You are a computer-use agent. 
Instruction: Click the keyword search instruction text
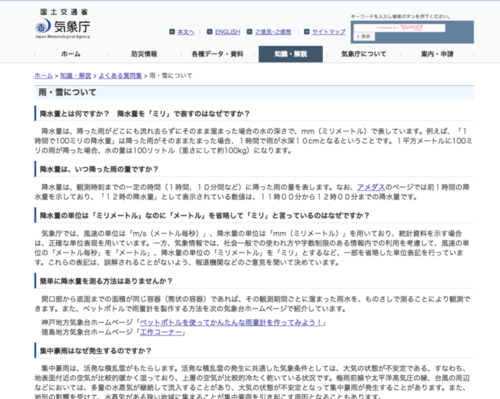coord(401,16)
